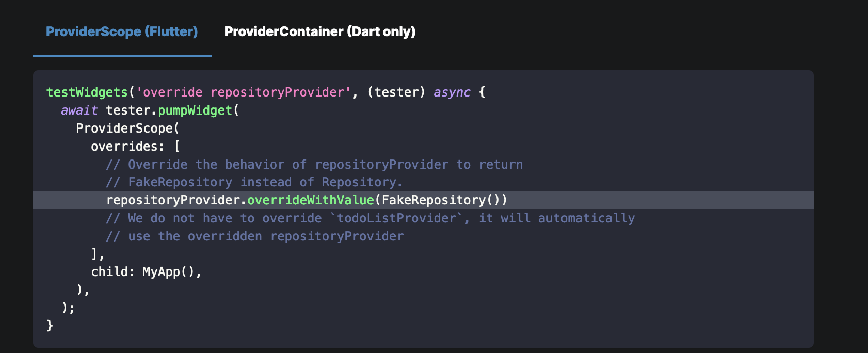Image resolution: width=868 pixels, height=353 pixels.
Task: Click the final closing brace
Action: (50, 325)
